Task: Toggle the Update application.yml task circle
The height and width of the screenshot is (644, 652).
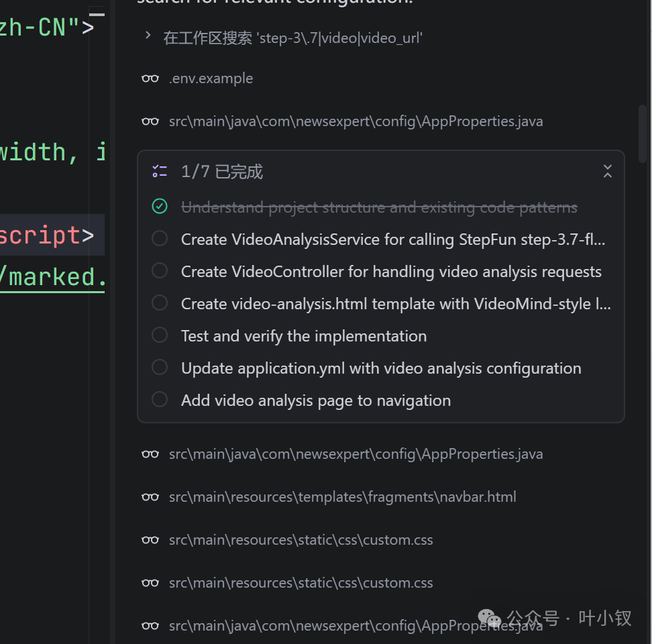Action: point(160,368)
